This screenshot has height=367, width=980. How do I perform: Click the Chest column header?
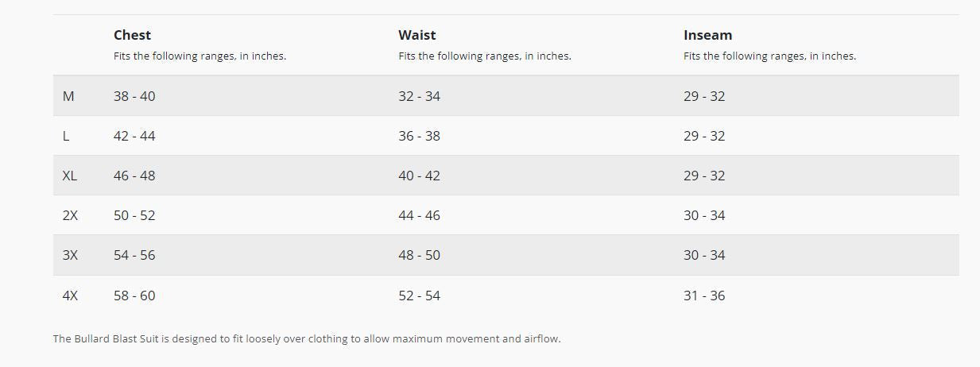pos(132,35)
